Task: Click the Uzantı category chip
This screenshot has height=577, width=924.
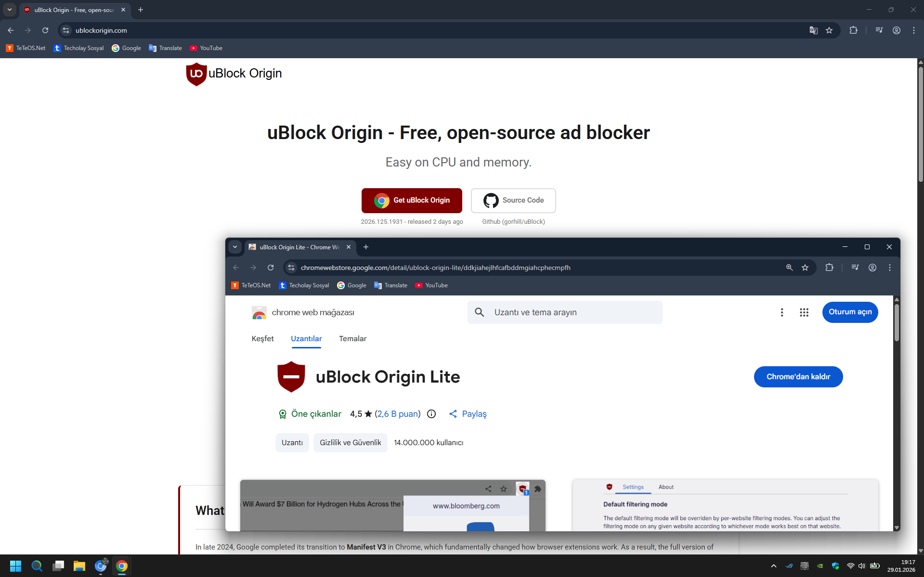Action: (292, 443)
